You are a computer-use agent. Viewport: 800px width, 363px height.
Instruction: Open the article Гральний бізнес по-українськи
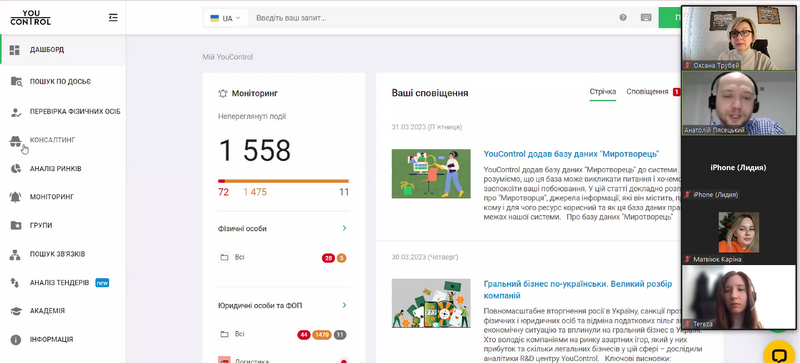(578, 289)
